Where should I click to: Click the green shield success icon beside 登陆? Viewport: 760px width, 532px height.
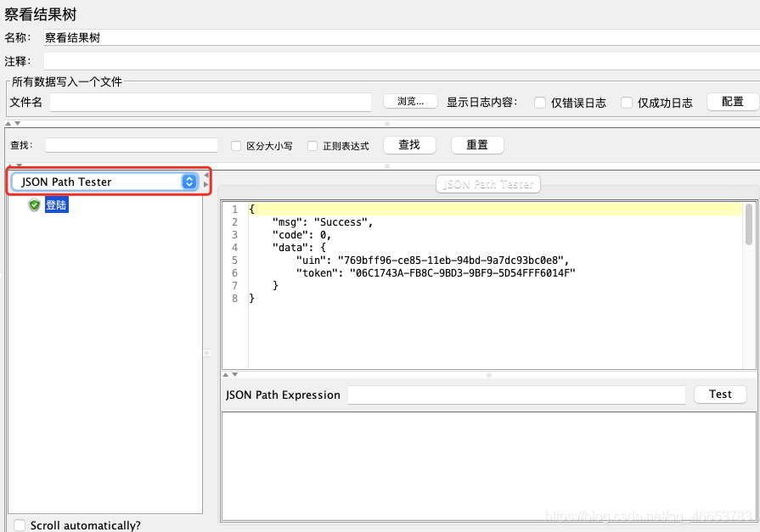click(34, 205)
